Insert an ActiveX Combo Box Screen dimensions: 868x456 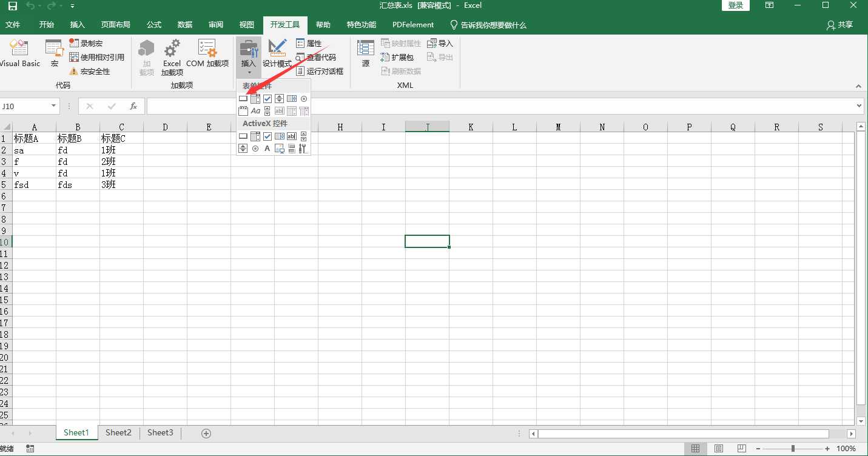(255, 136)
